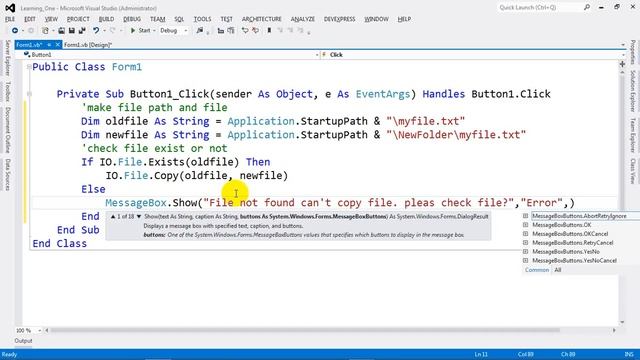This screenshot has width=640, height=360.
Task: Show next overload in parameter tooltip
Action: [139, 216]
